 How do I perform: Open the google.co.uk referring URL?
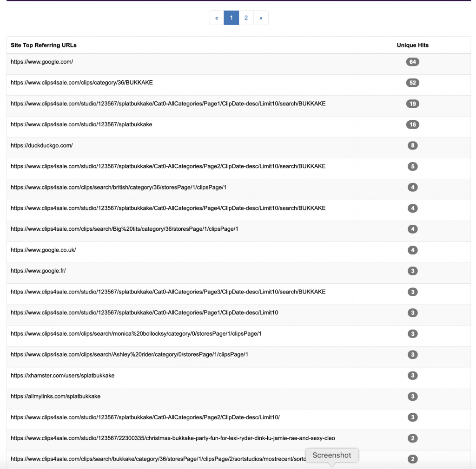43,250
